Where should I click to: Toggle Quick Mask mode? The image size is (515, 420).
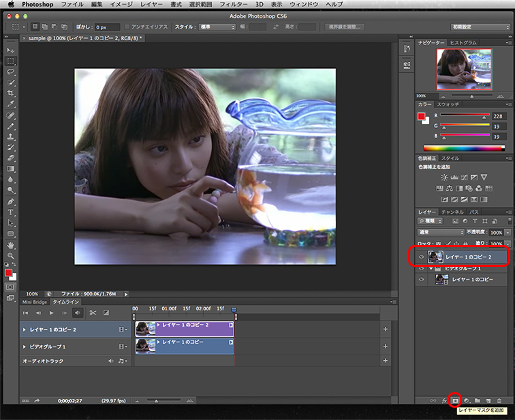pyautogui.click(x=10, y=287)
